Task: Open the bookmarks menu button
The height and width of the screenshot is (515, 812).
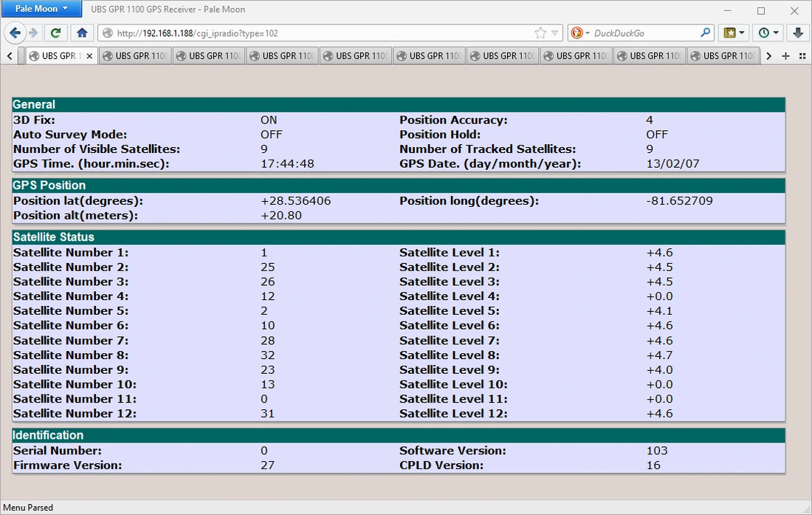Action: pyautogui.click(x=734, y=33)
